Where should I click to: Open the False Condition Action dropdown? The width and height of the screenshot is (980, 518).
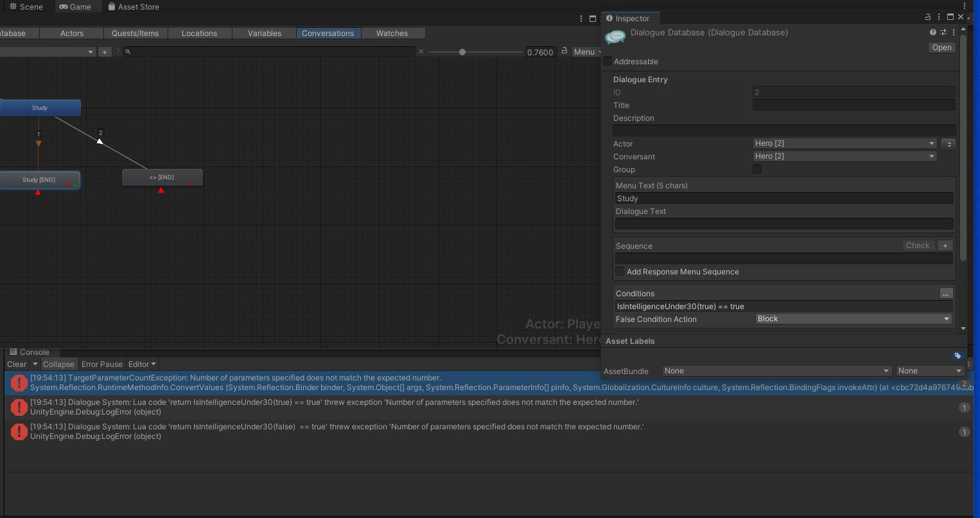click(x=853, y=319)
